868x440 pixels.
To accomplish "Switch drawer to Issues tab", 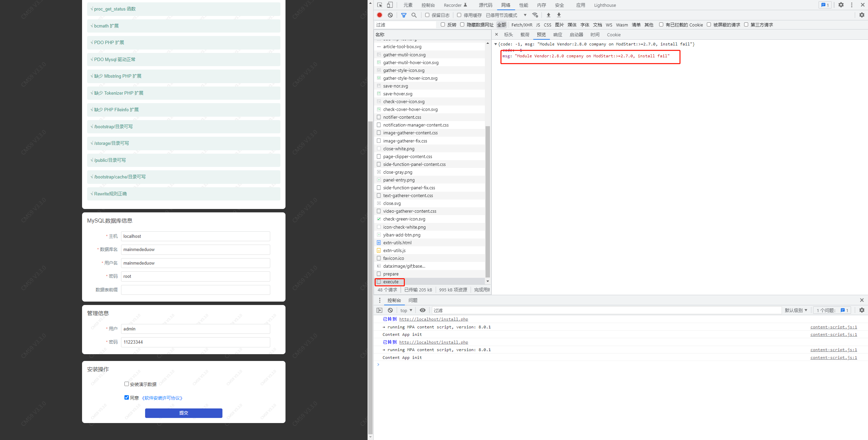I will 413,300.
